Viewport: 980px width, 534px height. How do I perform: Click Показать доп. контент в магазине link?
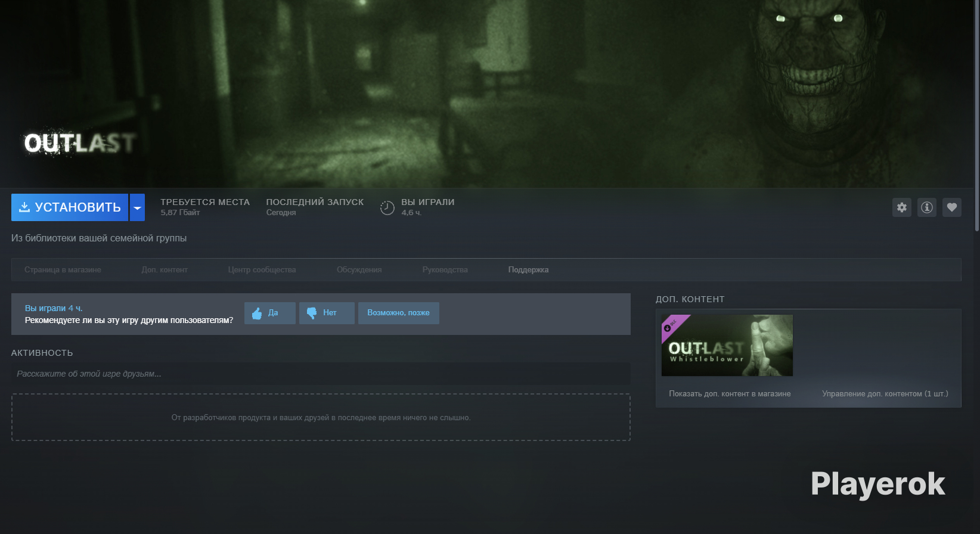(730, 394)
